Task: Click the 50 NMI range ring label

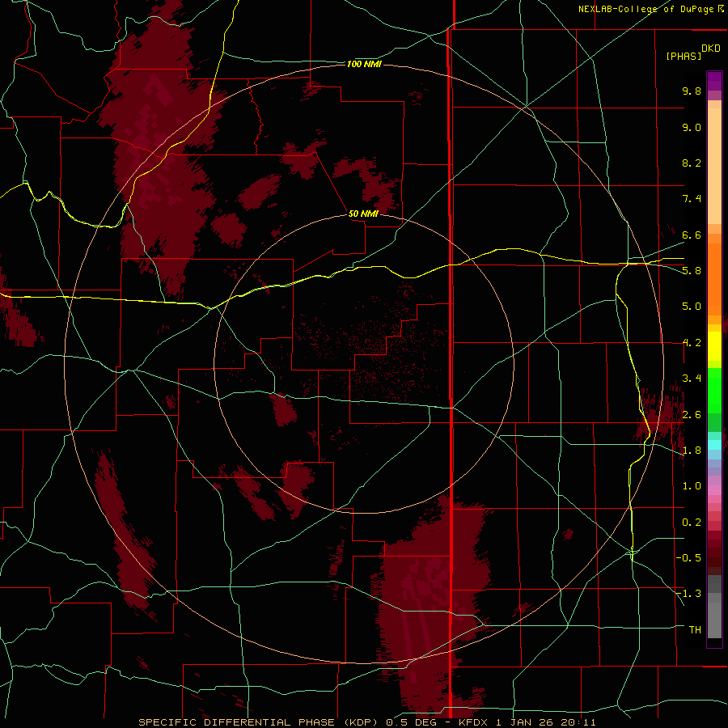Action: click(x=363, y=214)
